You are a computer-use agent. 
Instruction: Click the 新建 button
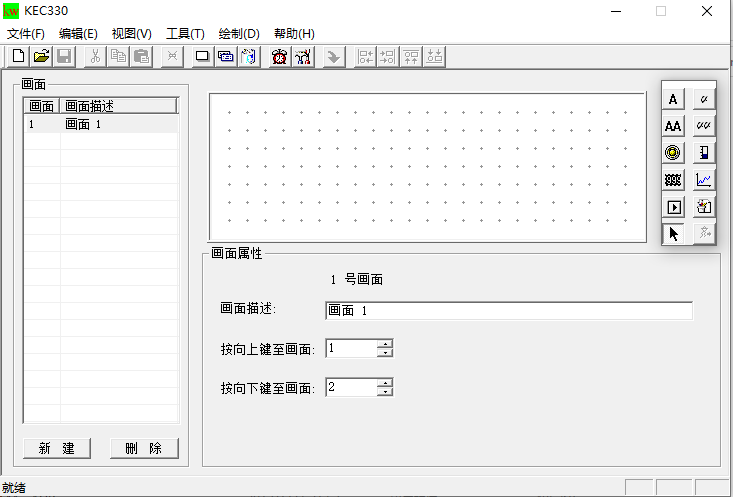57,448
